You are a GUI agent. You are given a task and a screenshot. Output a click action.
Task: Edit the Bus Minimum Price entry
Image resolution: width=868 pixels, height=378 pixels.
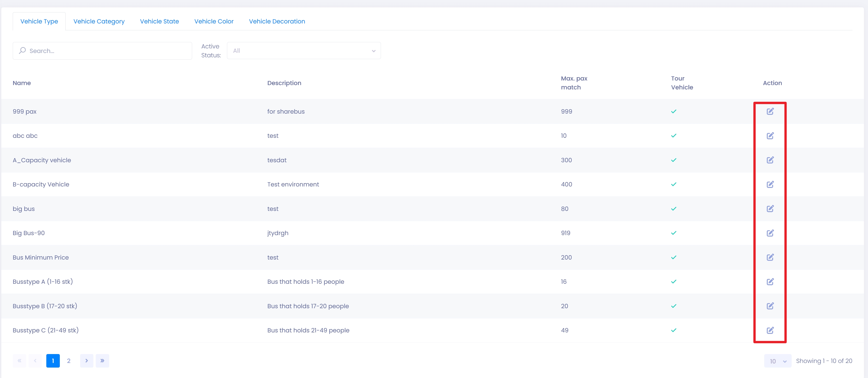(x=770, y=257)
